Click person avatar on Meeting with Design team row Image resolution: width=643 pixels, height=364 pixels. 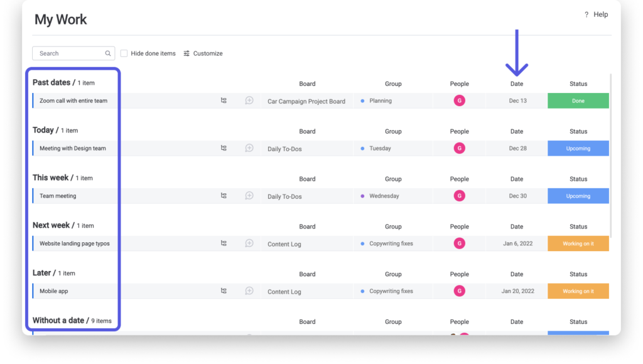[460, 148]
